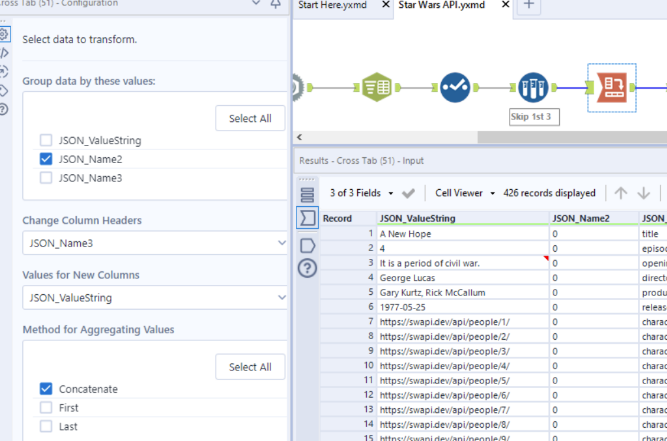Click the green JSON Parse tool node

coord(376,89)
